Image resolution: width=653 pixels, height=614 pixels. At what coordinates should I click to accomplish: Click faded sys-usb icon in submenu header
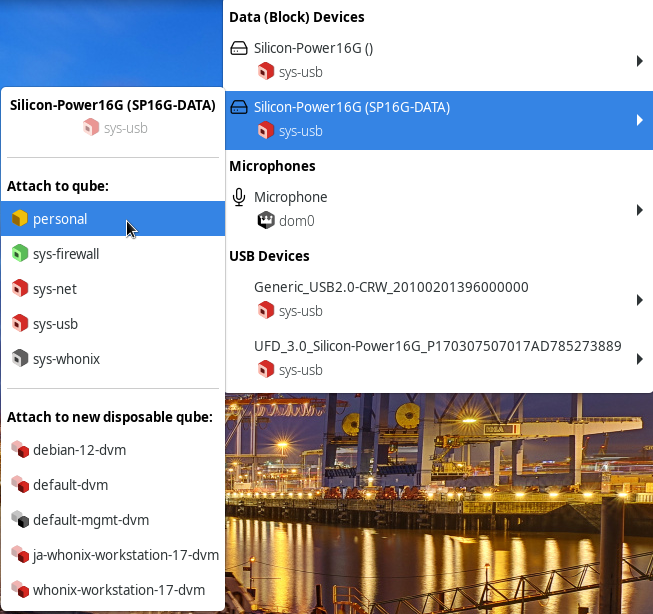(91, 127)
